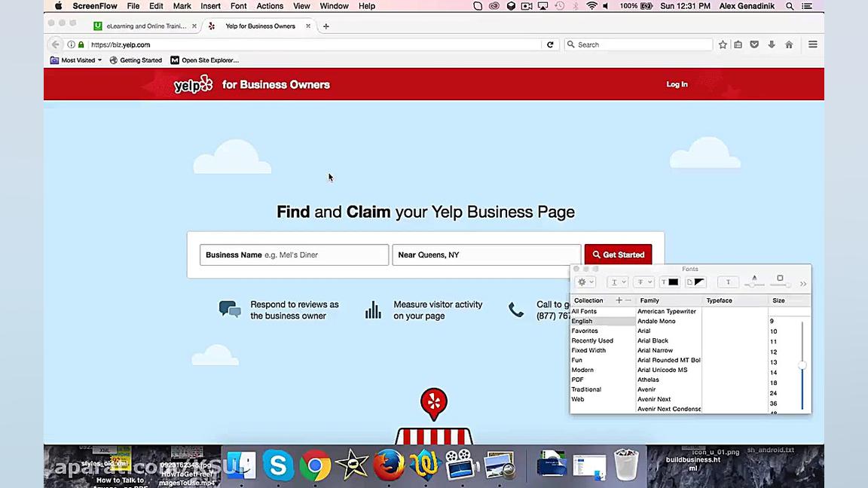This screenshot has width=868, height=488.
Task: Choose font size 24 in Size list
Action: click(x=773, y=393)
